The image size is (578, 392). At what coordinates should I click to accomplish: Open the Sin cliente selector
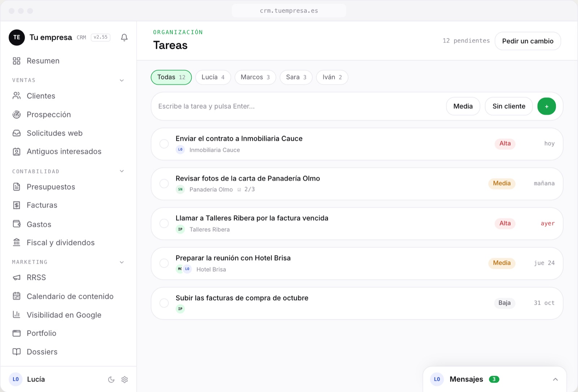(x=509, y=106)
